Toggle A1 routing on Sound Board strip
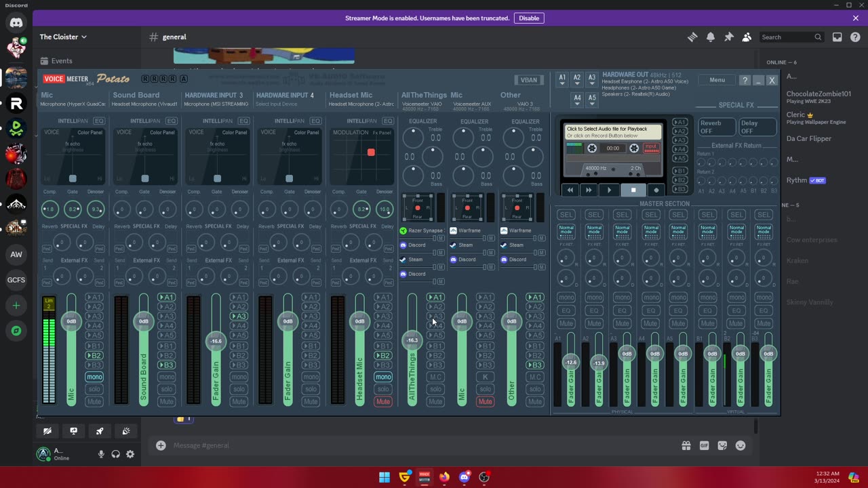The image size is (868, 488). click(x=166, y=297)
